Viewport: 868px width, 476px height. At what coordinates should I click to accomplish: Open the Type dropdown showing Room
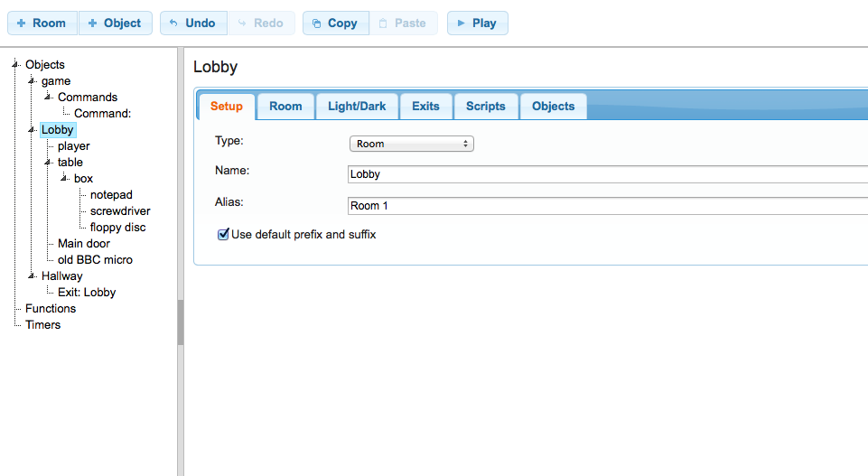pos(411,144)
